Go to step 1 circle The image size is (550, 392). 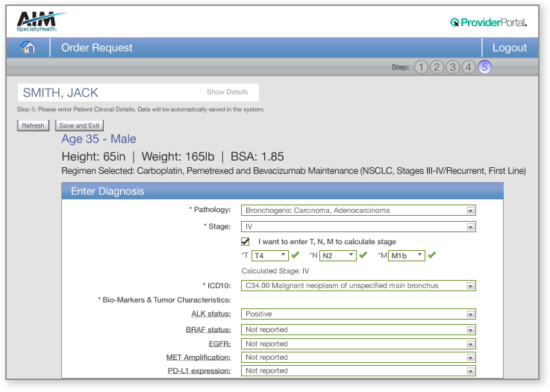421,67
